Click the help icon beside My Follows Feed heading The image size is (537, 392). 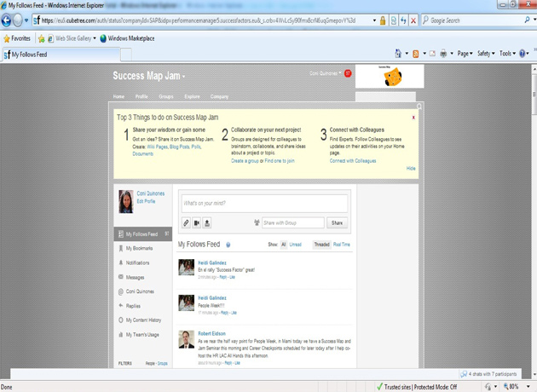click(x=228, y=245)
